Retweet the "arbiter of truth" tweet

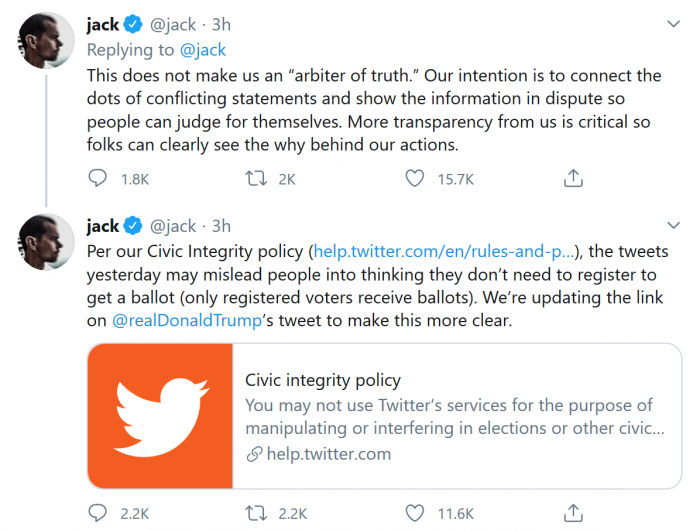pos(256,178)
